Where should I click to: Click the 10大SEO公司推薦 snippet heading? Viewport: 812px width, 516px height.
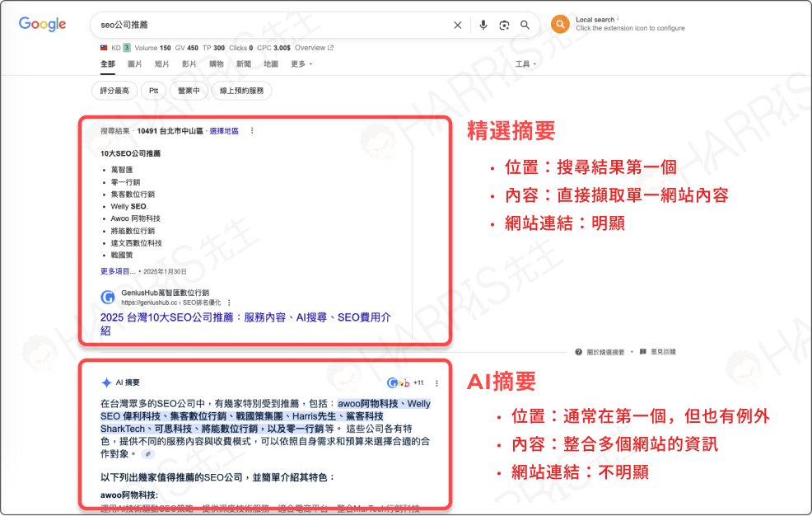tap(130, 153)
